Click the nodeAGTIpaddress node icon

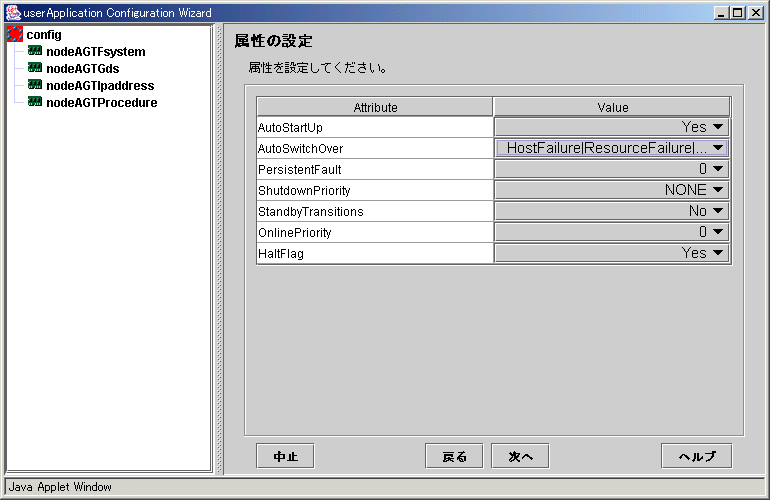[35, 84]
